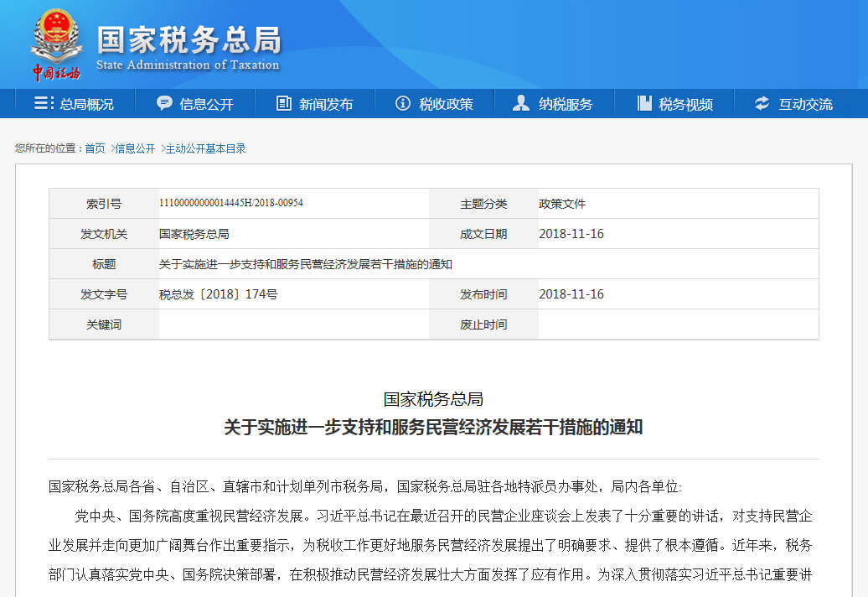Screen dimensions: 868x597
Task: Click the 互动交流 arrows icon
Action: (x=762, y=103)
